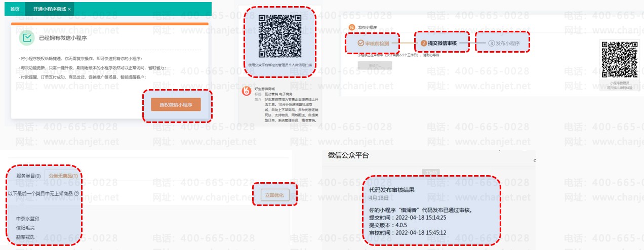Image resolution: width=644 pixels, height=250 pixels.
Task: Click 使用公众平台绑定的管理员个人微信号扫描 caption
Action: coord(279,65)
